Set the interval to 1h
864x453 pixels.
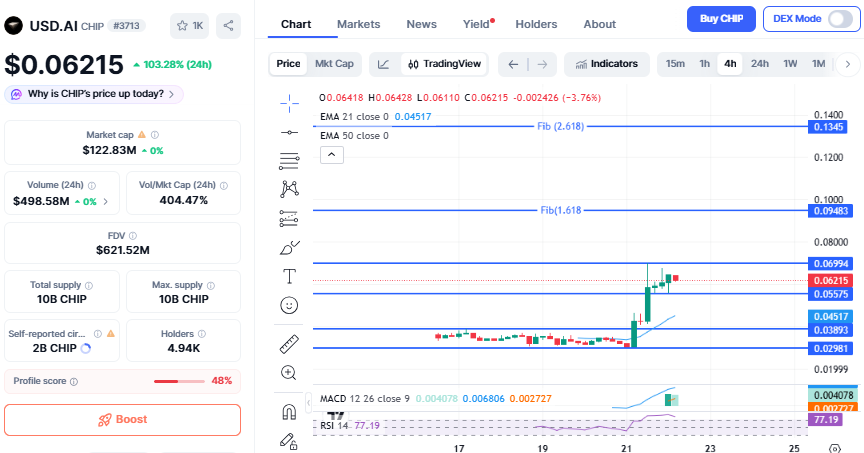705,64
